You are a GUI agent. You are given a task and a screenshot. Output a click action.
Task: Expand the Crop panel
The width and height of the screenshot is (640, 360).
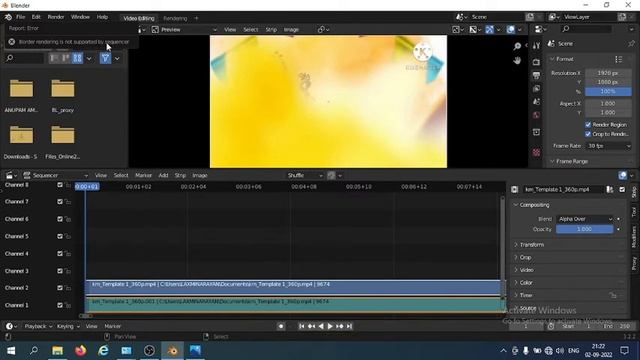click(525, 257)
